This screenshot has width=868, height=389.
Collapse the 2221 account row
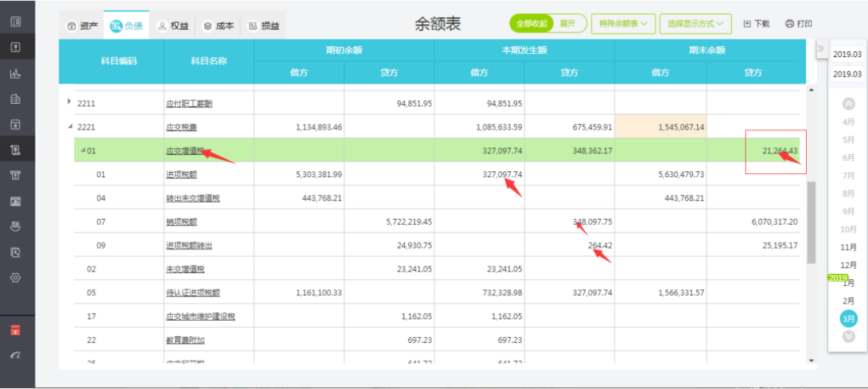coord(70,127)
